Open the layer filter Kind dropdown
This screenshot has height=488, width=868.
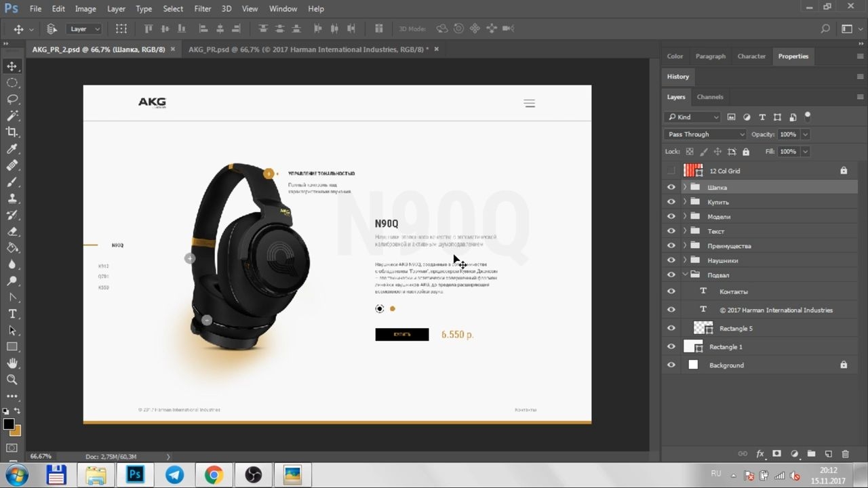pos(692,117)
